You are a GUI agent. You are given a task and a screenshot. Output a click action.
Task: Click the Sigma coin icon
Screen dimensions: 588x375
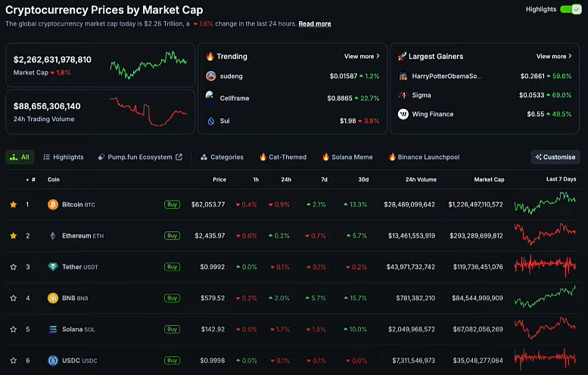click(x=403, y=95)
